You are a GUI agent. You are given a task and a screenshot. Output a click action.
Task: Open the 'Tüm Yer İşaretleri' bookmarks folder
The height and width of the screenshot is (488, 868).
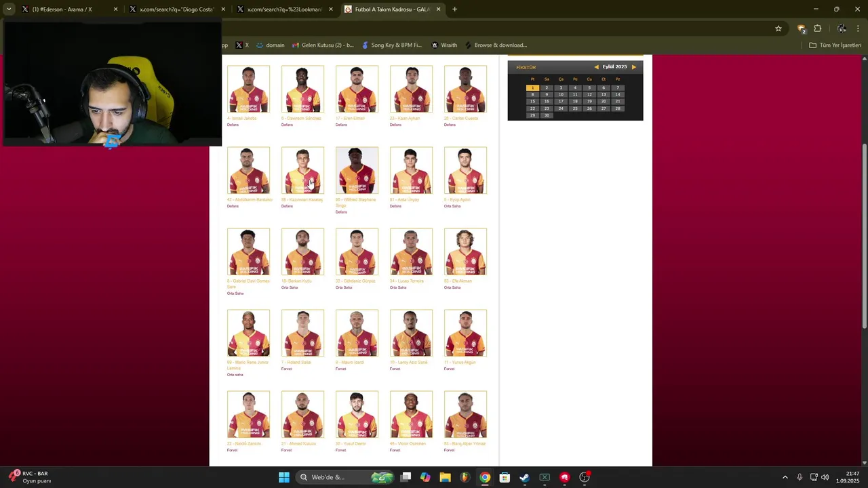coord(835,45)
